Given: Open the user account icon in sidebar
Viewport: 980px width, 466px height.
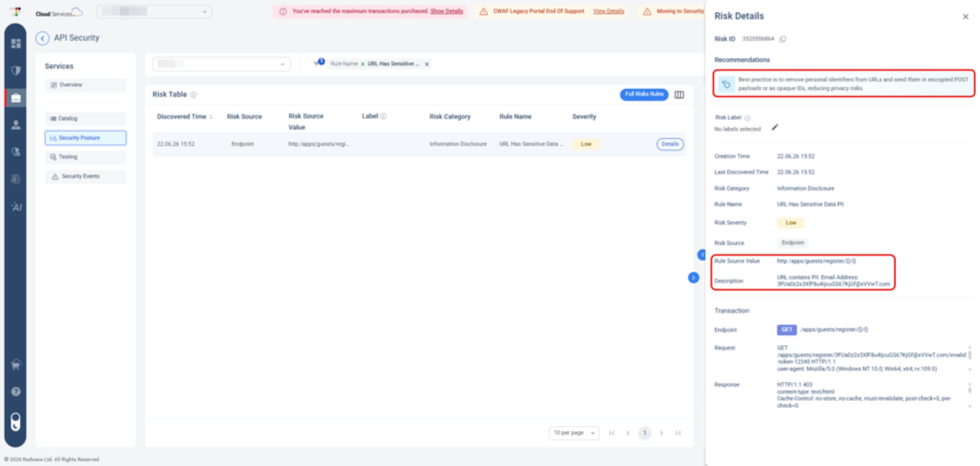Looking at the screenshot, I should tap(16, 125).
